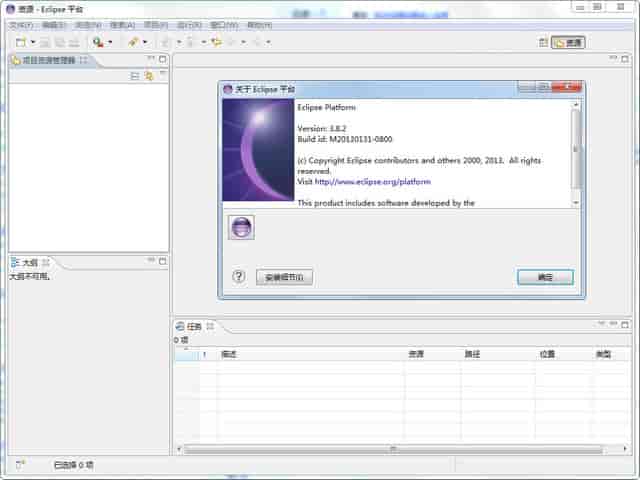
Task: Click the Installation Details button
Action: 284,277
